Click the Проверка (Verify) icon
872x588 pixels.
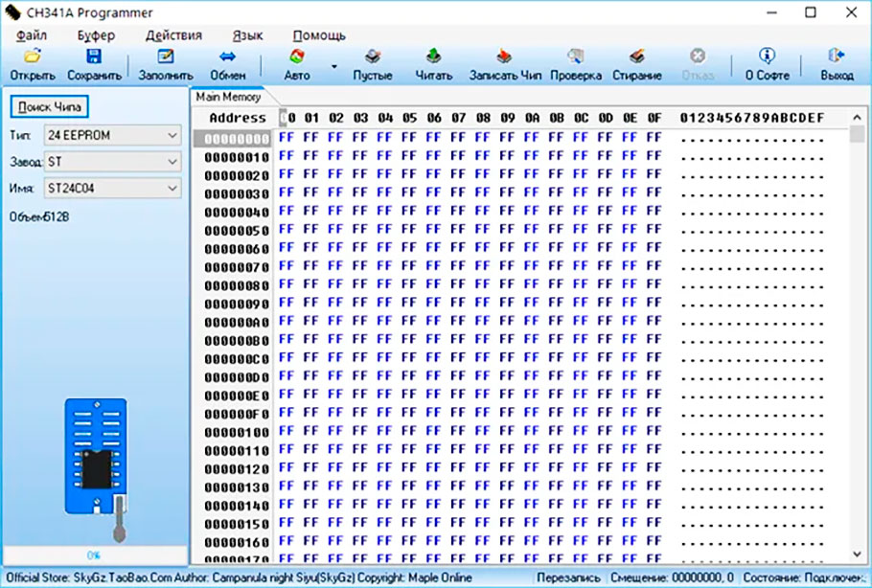(576, 57)
